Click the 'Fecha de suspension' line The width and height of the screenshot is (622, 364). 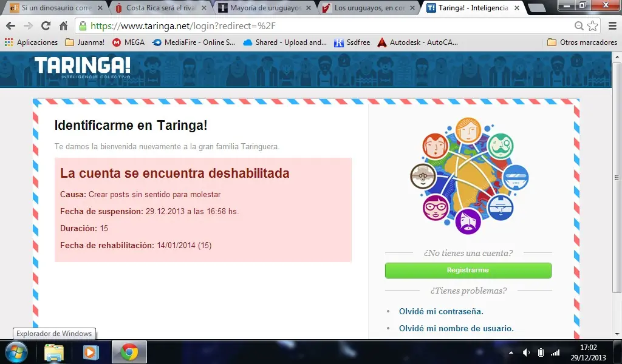[149, 212]
